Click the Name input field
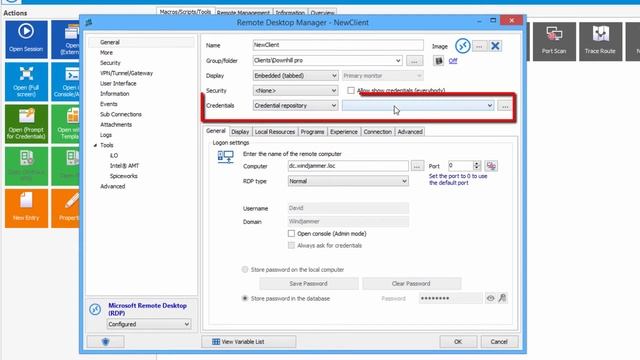Viewport: 640px width, 360px height. pos(338,45)
